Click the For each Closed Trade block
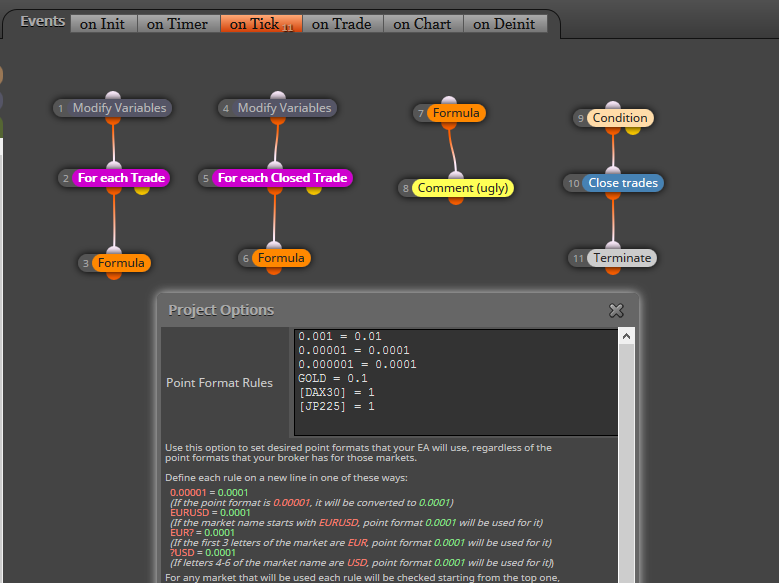The height and width of the screenshot is (583, 779). [x=275, y=178]
